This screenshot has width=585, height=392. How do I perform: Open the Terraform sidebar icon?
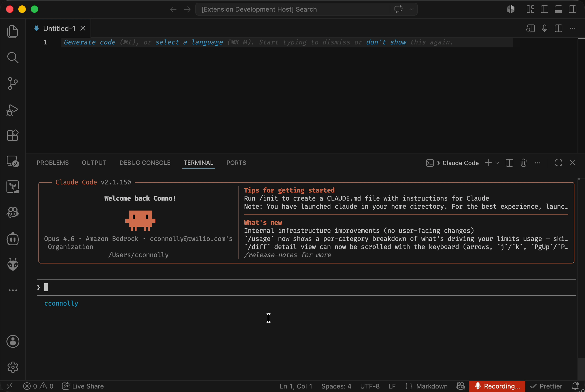[13, 187]
